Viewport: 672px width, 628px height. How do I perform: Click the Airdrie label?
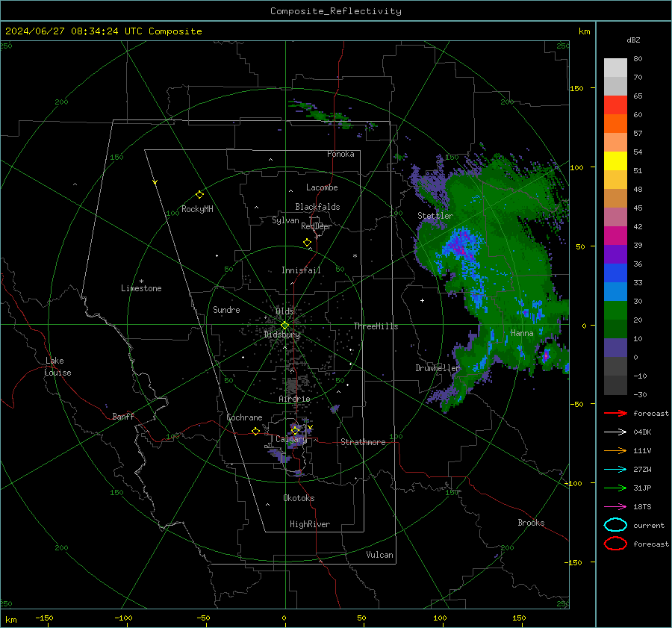294,399
